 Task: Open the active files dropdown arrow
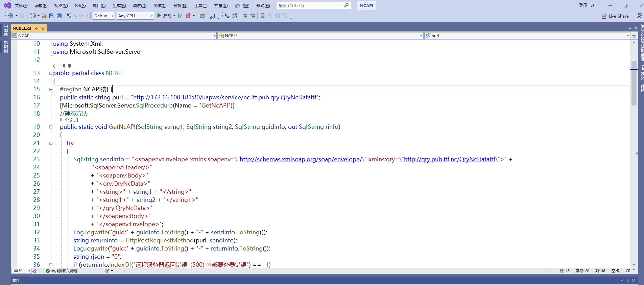(x=630, y=28)
